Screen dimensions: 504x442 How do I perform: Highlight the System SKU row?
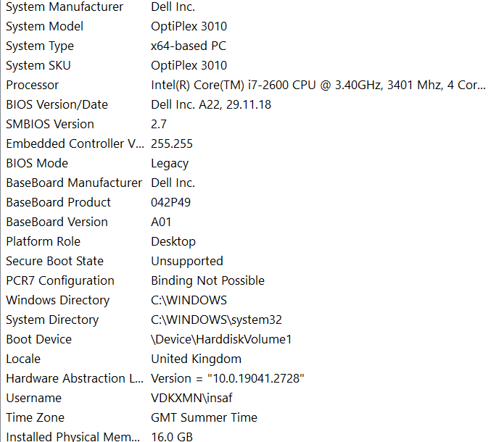click(x=38, y=65)
